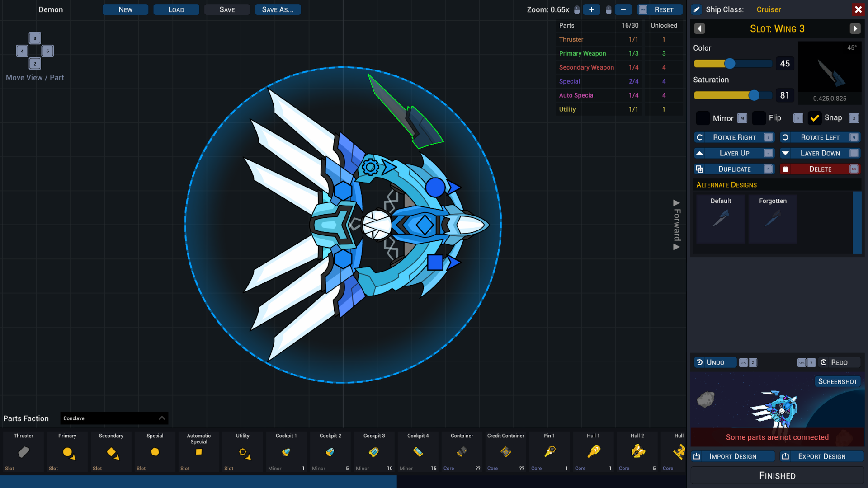Click the Finished button
Image resolution: width=868 pixels, height=488 pixels.
(x=777, y=475)
